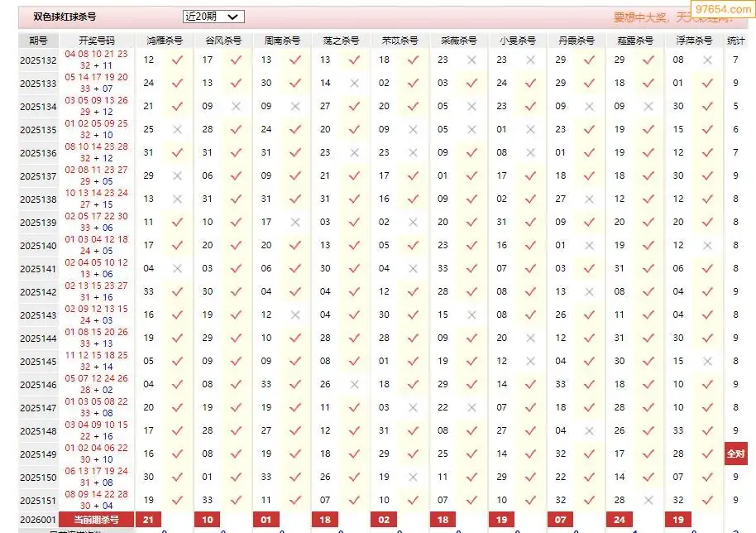The image size is (756, 533).
Task: Click the X mark for 周南杀号 in issue 2025139
Action: [x=294, y=222]
